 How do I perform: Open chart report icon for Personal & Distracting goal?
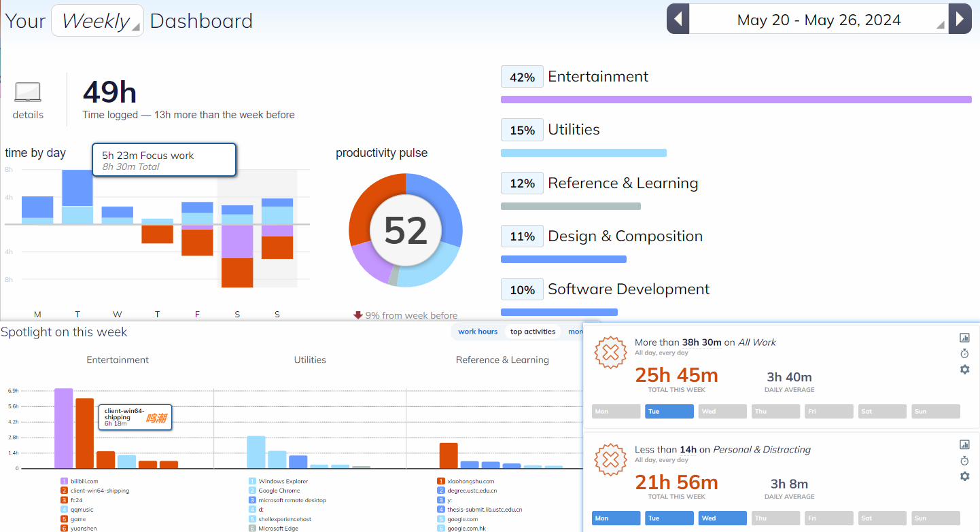pyautogui.click(x=964, y=444)
